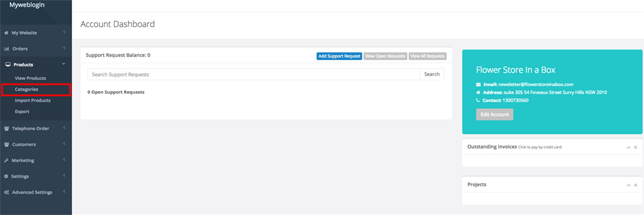644x215 pixels.
Task: Collapse the Projects panel
Action: [628, 185]
